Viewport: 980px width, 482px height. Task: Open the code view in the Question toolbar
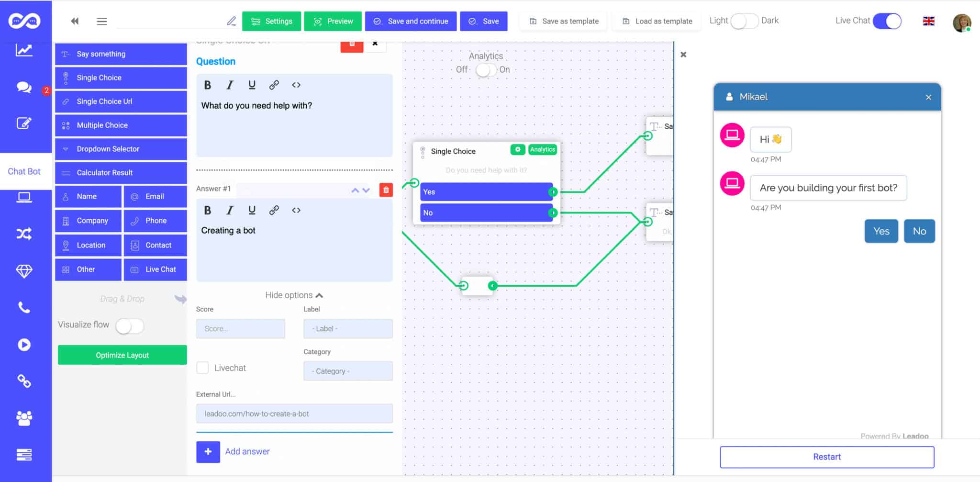coord(296,85)
